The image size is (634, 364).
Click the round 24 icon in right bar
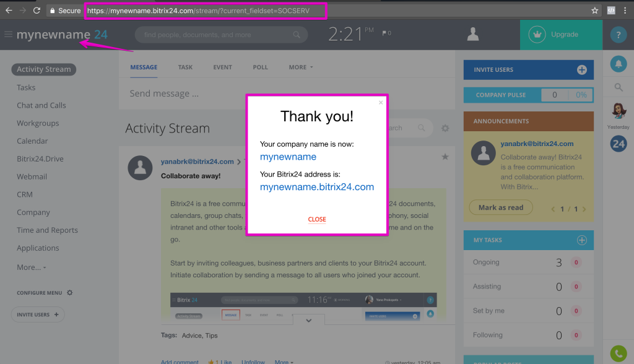tap(619, 144)
